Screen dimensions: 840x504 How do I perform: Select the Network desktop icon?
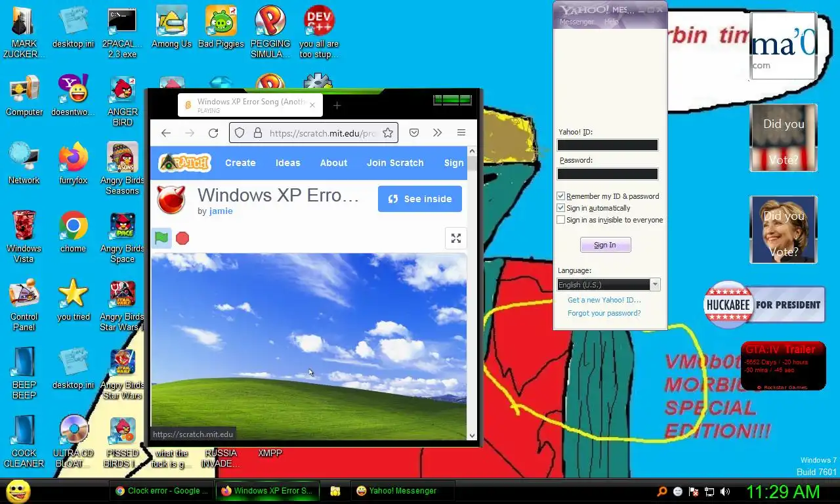(x=24, y=163)
